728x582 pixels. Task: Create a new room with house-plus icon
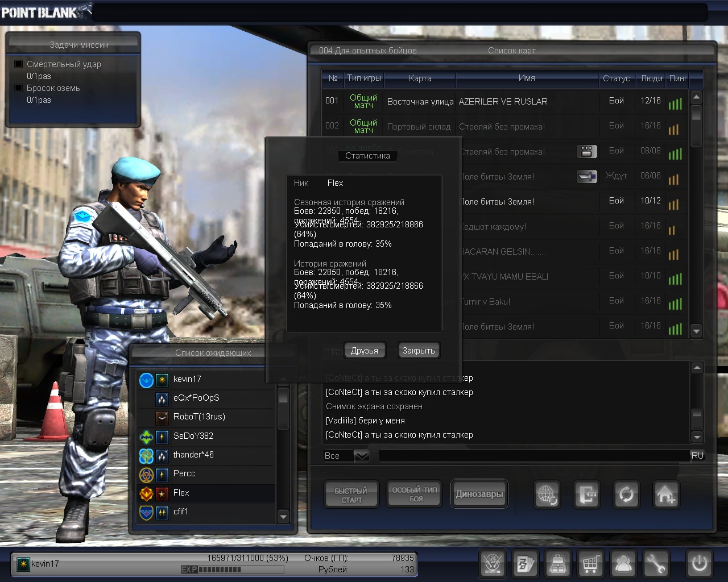pos(665,494)
